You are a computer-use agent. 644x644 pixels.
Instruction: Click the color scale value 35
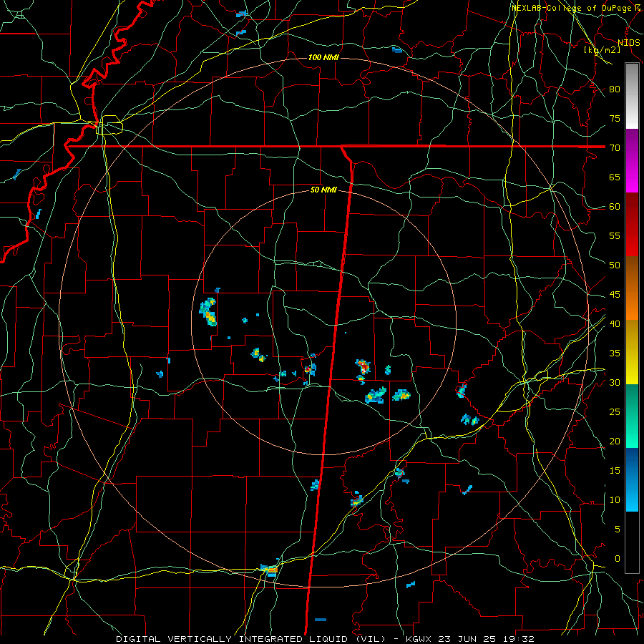tap(615, 353)
